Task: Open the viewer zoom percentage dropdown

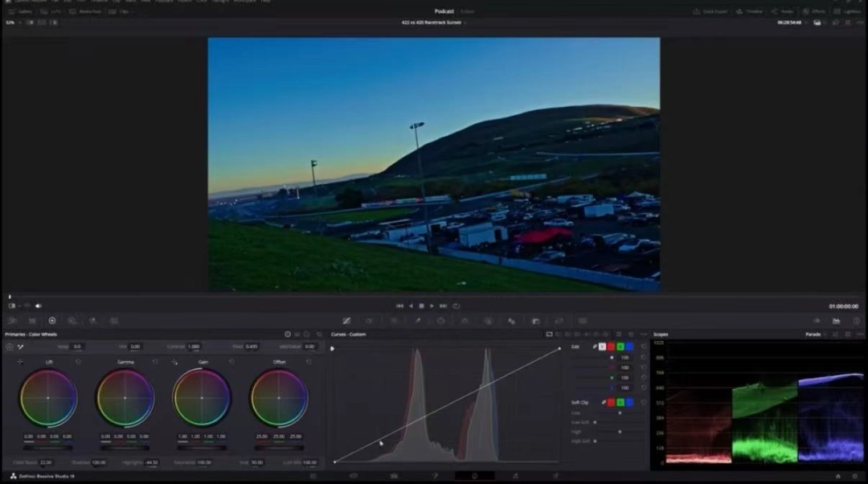Action: [x=12, y=23]
